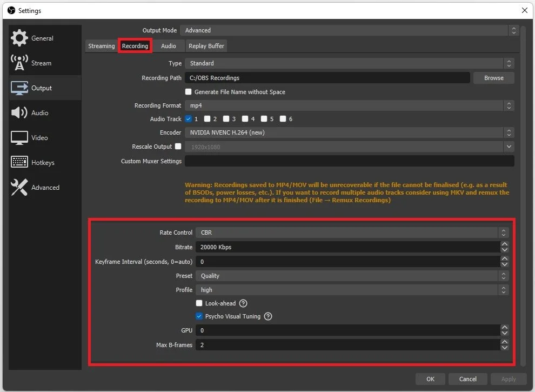
Task: Click the Cancel button
Action: pos(468,379)
